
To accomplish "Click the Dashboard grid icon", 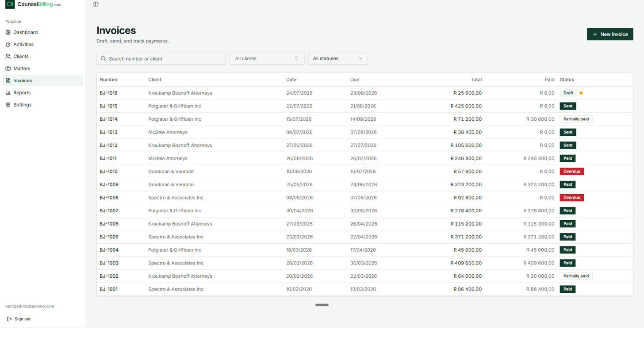I will [x=8, y=32].
